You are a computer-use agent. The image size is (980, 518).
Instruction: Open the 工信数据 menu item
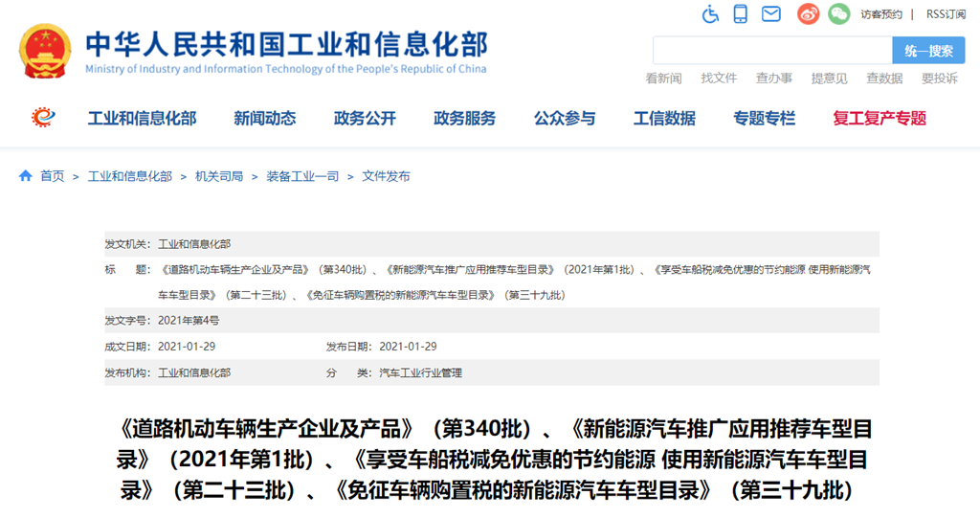[664, 119]
